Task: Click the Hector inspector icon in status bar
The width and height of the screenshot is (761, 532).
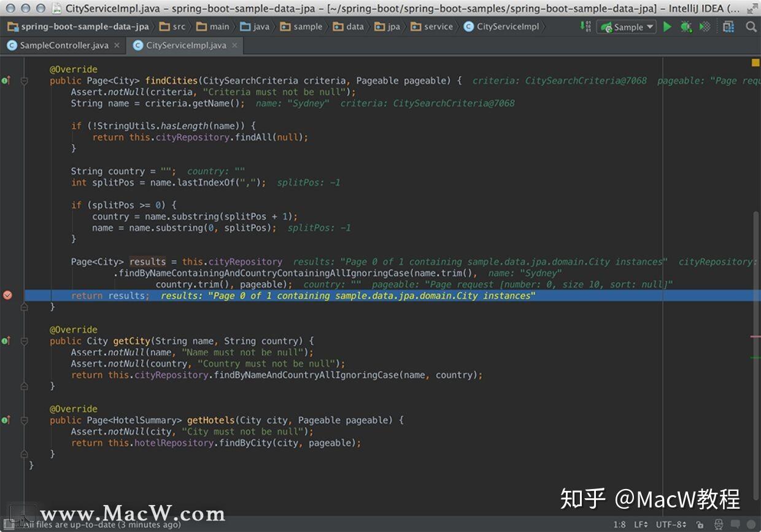Action: pos(718,525)
